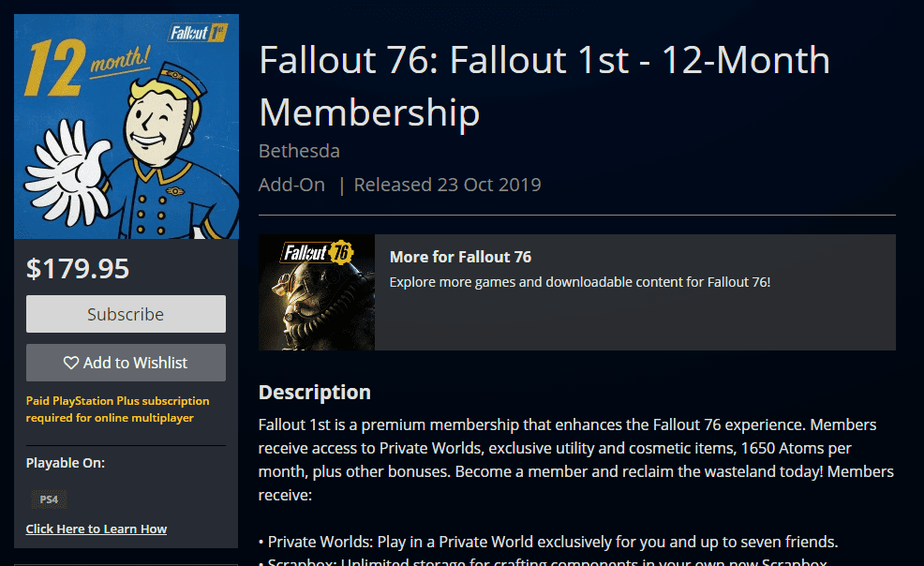Click the 'Add-On' category label

click(x=291, y=184)
